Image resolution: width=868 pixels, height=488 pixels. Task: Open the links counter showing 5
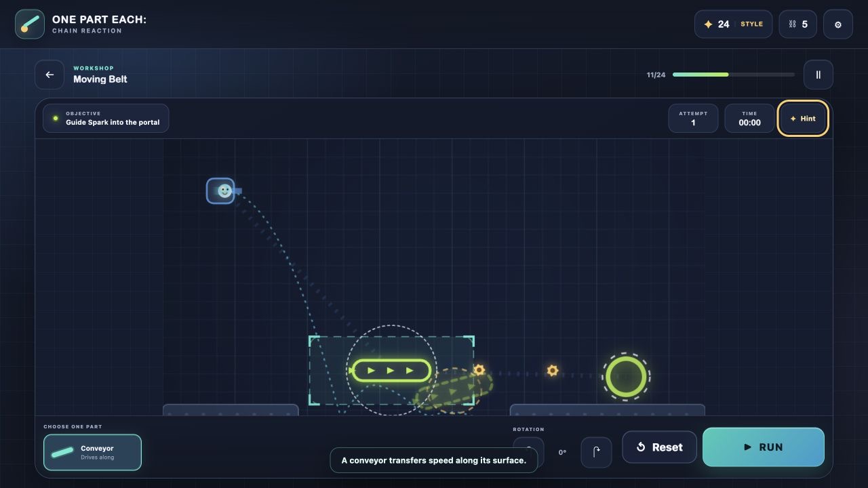tap(797, 24)
